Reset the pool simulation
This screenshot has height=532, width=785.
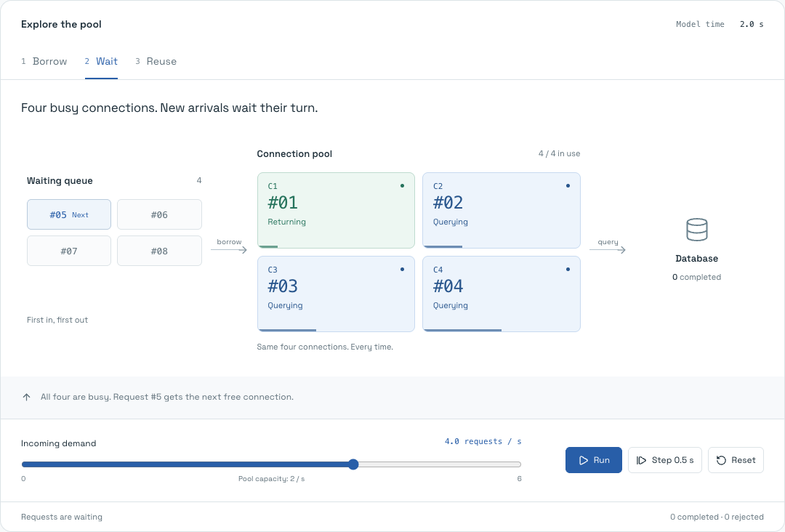click(x=736, y=460)
